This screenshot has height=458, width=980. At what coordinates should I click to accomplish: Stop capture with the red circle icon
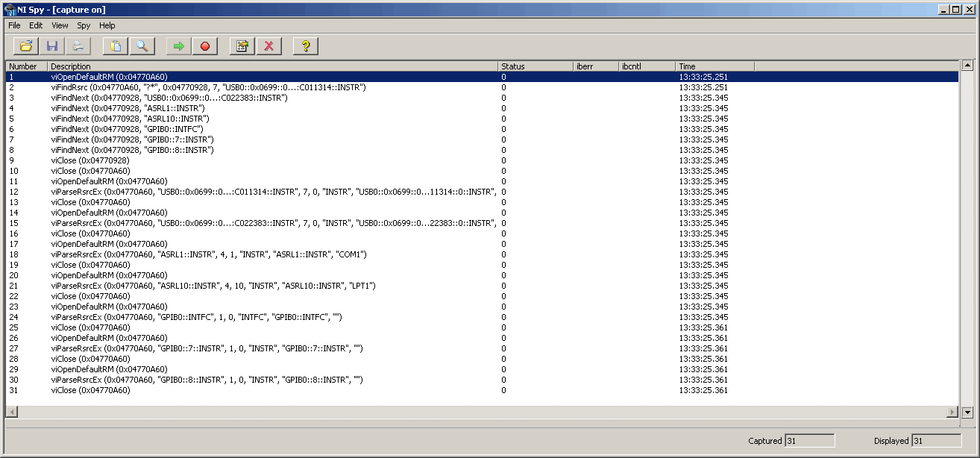(x=205, y=46)
